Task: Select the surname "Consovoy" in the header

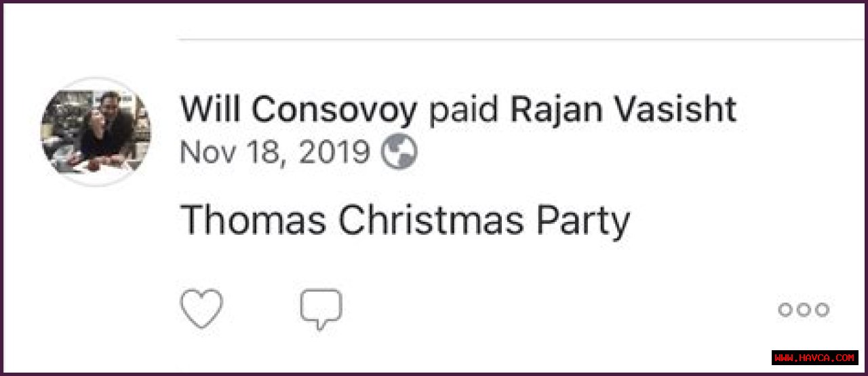Action: click(x=334, y=109)
